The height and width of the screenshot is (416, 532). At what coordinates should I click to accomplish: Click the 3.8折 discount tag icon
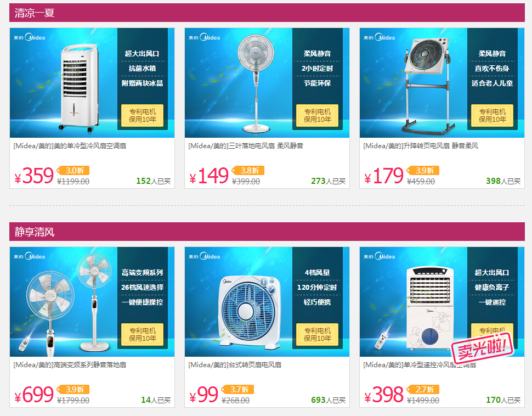click(248, 171)
